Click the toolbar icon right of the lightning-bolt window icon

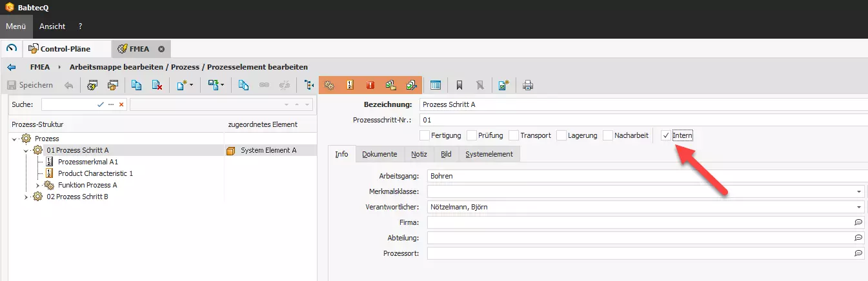pos(113,85)
